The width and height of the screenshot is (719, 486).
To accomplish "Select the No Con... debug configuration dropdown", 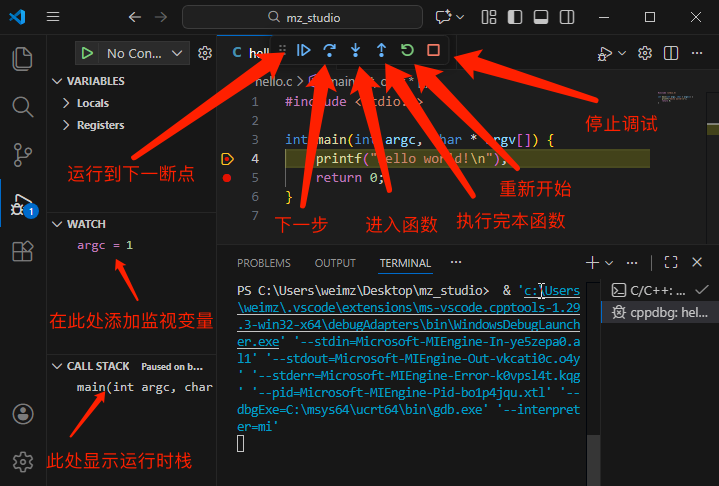I will [x=145, y=54].
